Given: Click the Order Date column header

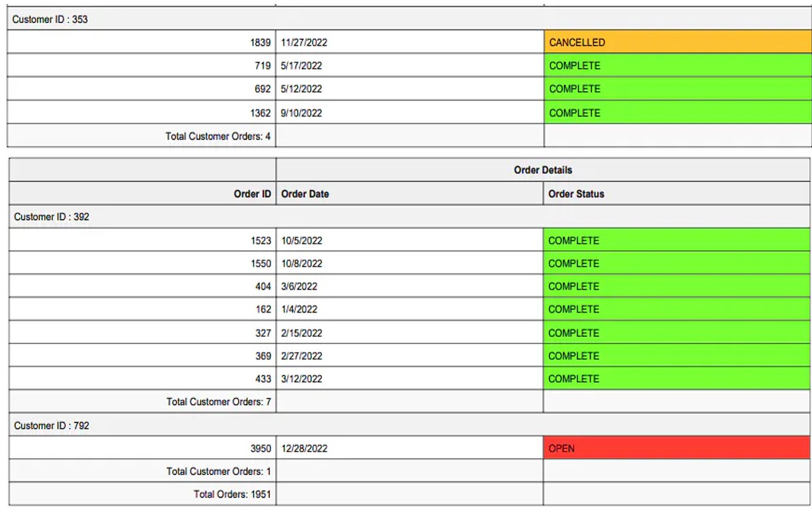Looking at the screenshot, I should point(304,193).
